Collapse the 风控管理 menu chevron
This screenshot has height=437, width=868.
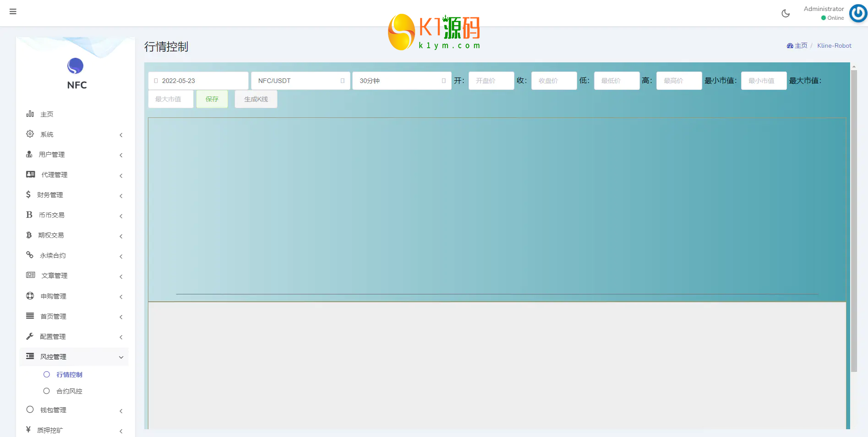(121, 357)
